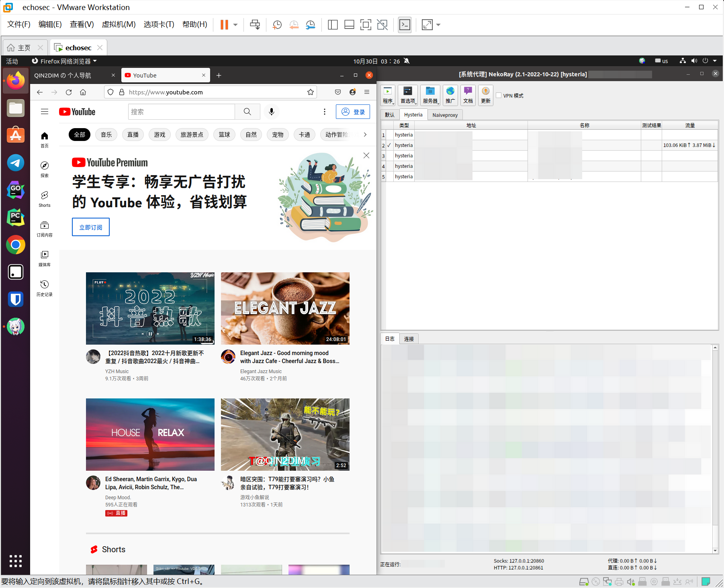The image size is (724, 588).
Task: Click the 立即订阅 Premium subscribe button
Action: coord(90,227)
